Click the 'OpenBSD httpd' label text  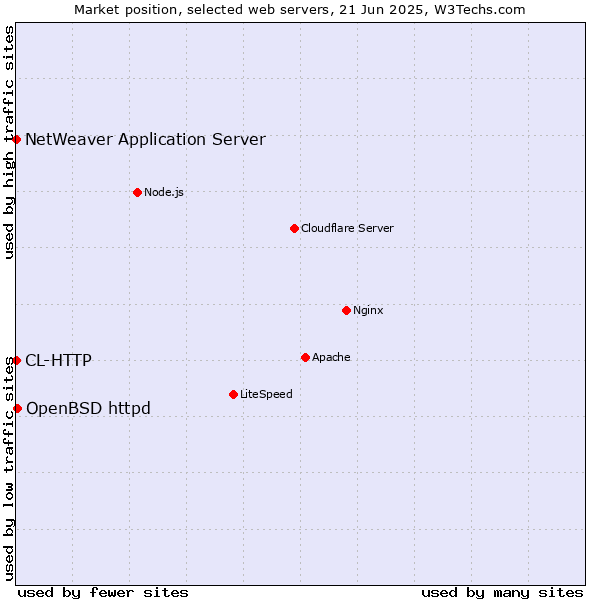[x=88, y=409]
